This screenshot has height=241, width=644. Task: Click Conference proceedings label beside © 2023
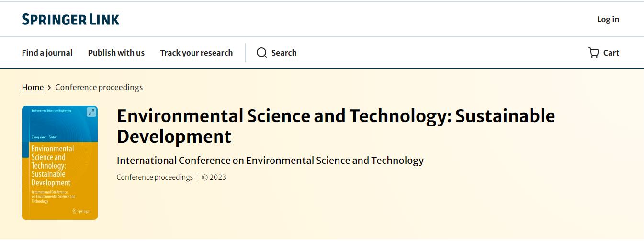click(155, 177)
